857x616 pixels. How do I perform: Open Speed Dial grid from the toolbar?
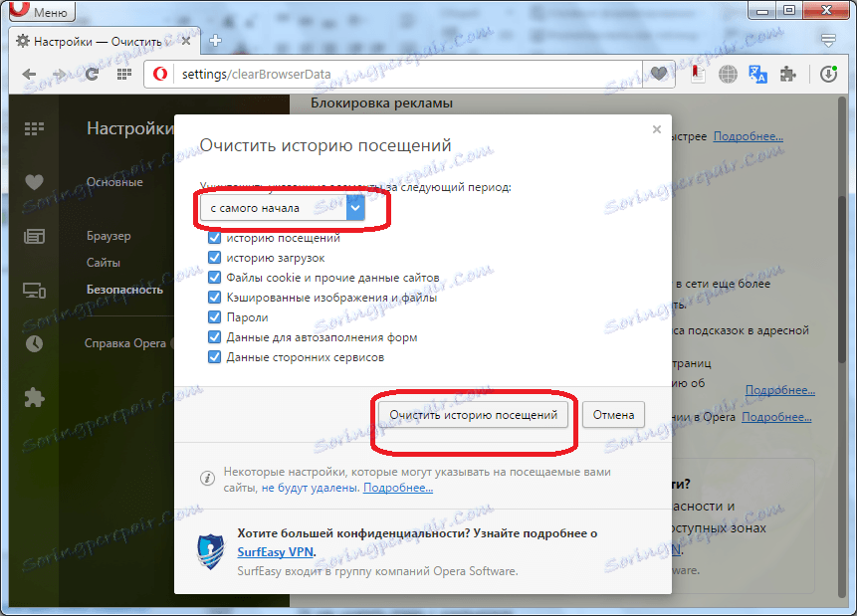pos(124,75)
